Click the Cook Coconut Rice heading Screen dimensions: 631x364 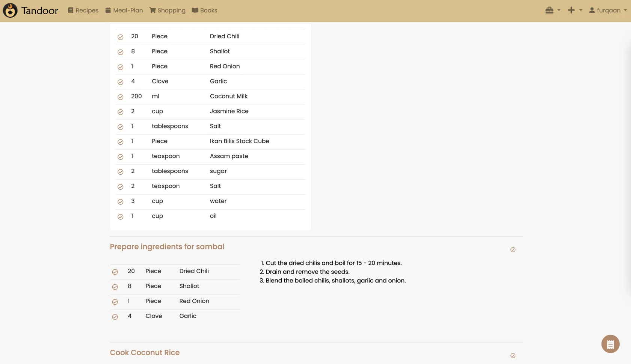(145, 353)
